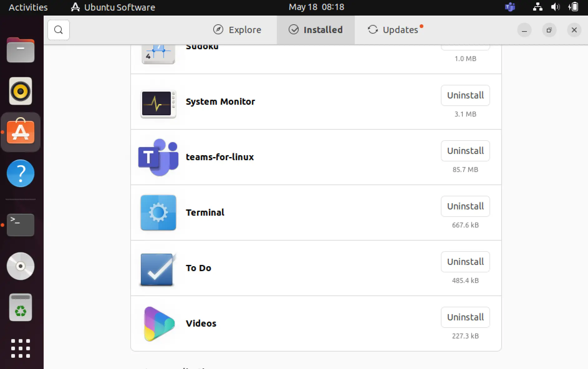Uninstall teams-for-linux
The height and width of the screenshot is (369, 588).
click(x=465, y=151)
